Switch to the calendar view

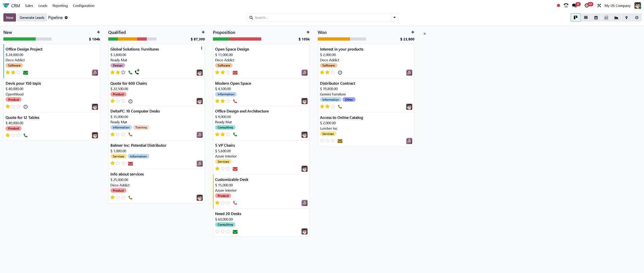click(x=596, y=17)
